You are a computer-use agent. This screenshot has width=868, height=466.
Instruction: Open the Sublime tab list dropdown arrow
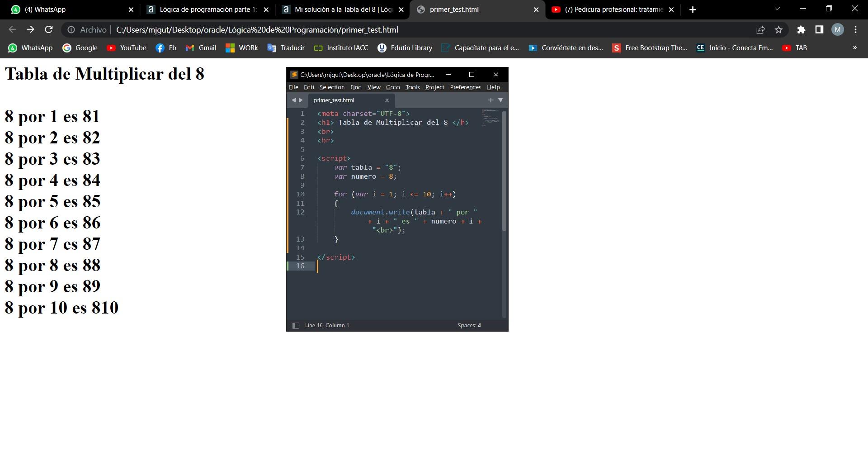point(500,100)
